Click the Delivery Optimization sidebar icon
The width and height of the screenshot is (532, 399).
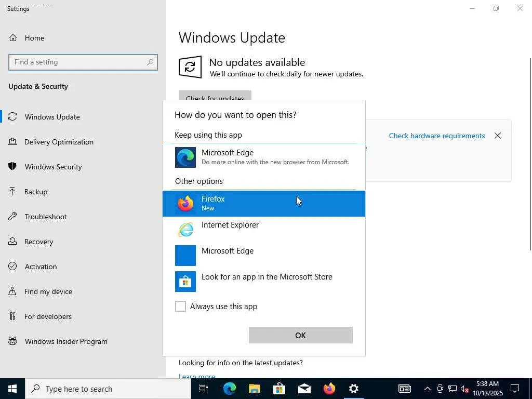(x=12, y=141)
